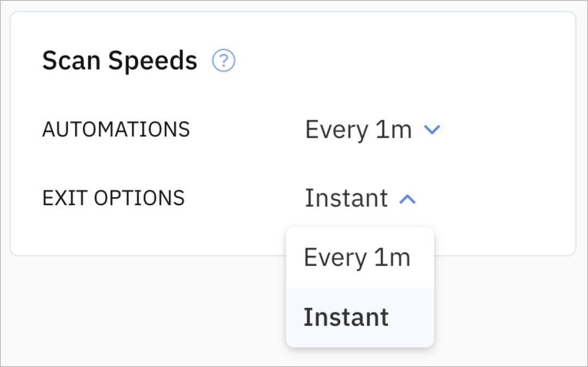Viewport: 588px width, 367px height.
Task: Click the Scan Speeds title text
Action: [x=120, y=60]
